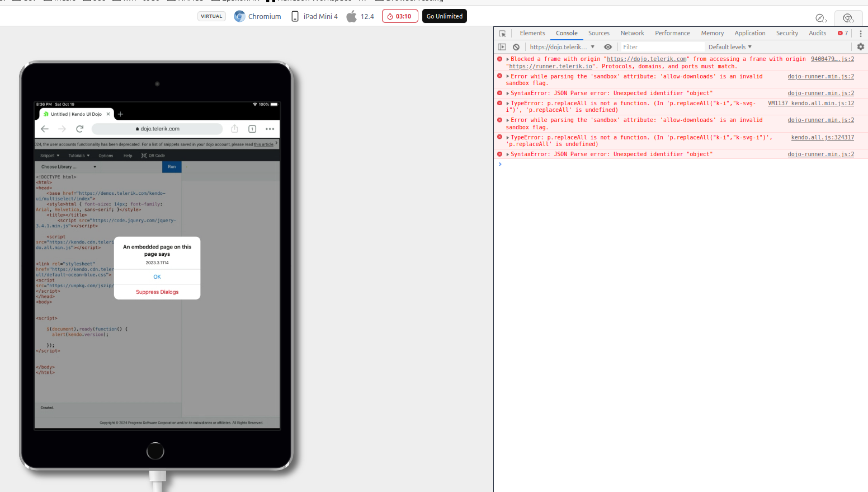Screen dimensions: 868x492
Task: Click the lock icon in the address bar
Action: 138,129
